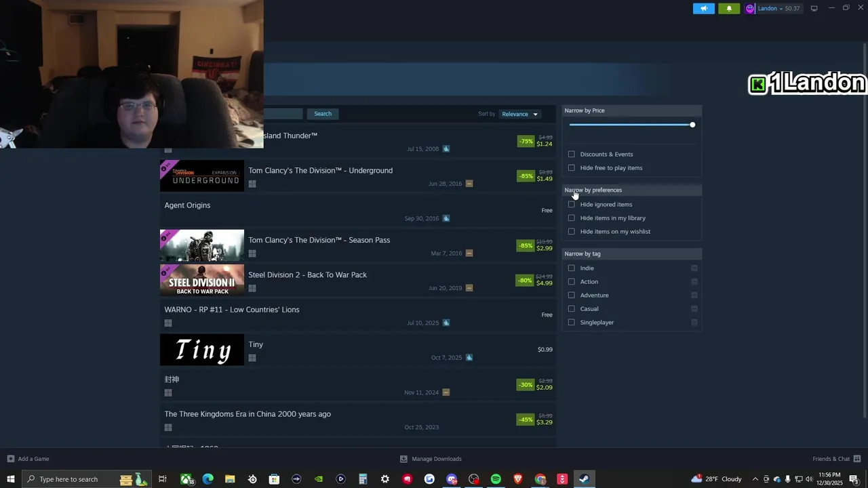Screen dimensions: 868x488
Task: Collapse the Narrow by preferences section
Action: coord(632,190)
